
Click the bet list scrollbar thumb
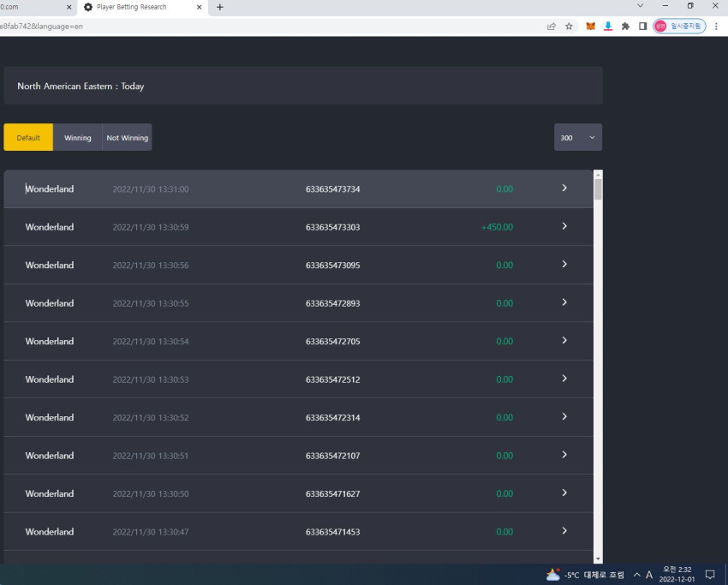(598, 189)
